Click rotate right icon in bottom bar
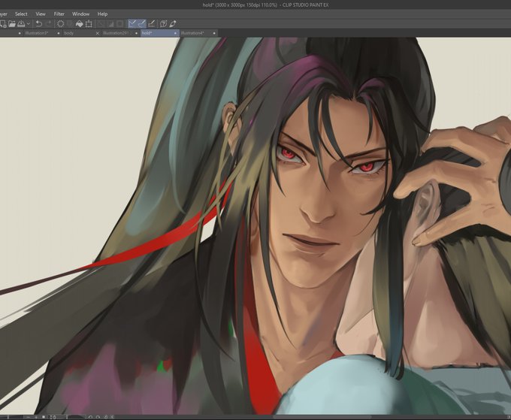Image resolution: width=511 pixels, height=420 pixels. [x=98, y=417]
